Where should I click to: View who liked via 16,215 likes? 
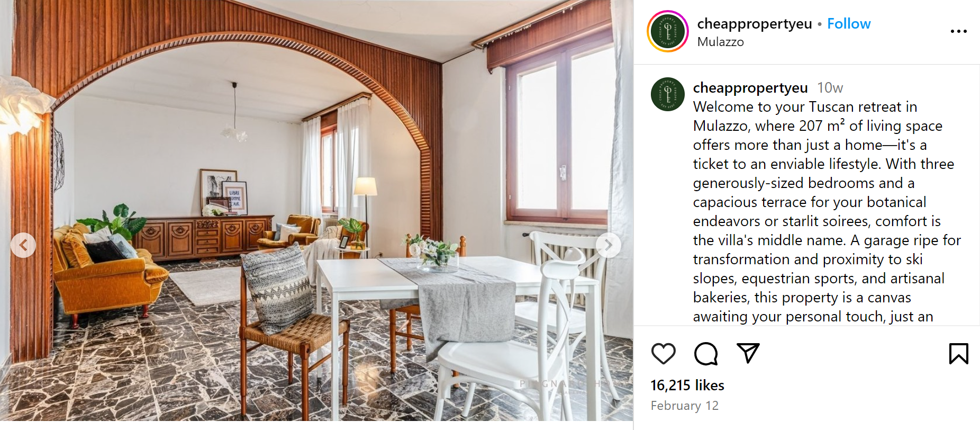click(x=687, y=385)
